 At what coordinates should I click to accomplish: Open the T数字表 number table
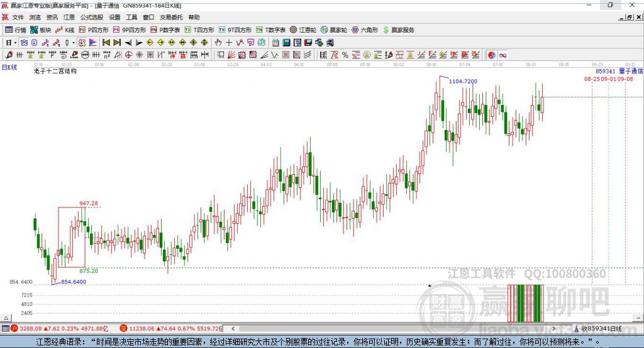(x=271, y=30)
